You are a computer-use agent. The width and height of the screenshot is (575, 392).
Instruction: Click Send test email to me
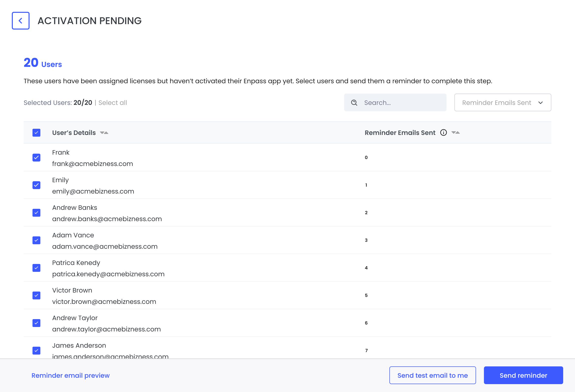click(432, 375)
